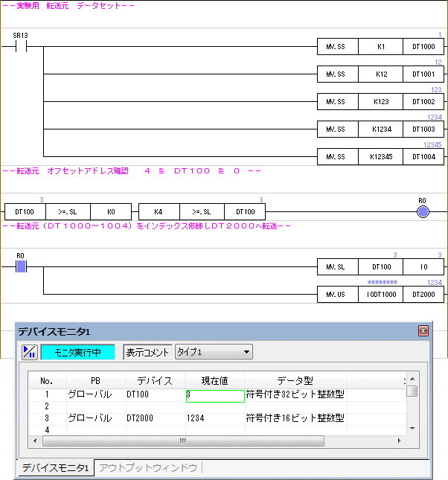
Task: Select the MV.US I0DT1000 instruction
Action: (380, 294)
